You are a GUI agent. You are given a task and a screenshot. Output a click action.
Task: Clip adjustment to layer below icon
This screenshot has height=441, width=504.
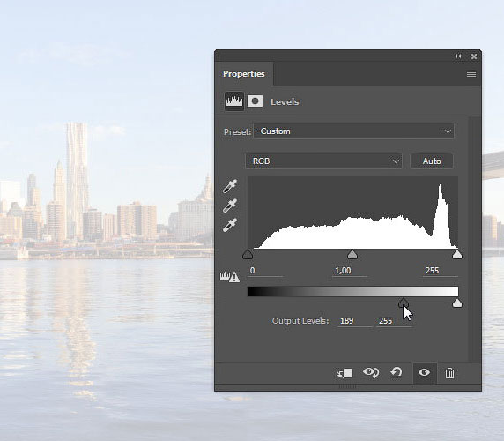tap(345, 373)
